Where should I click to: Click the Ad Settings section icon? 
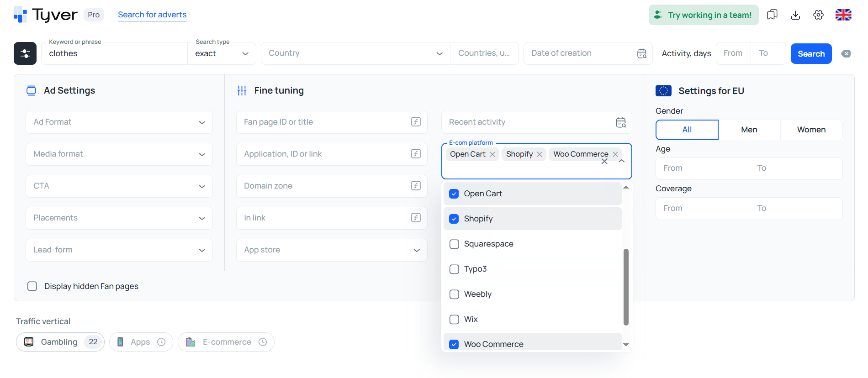click(31, 90)
